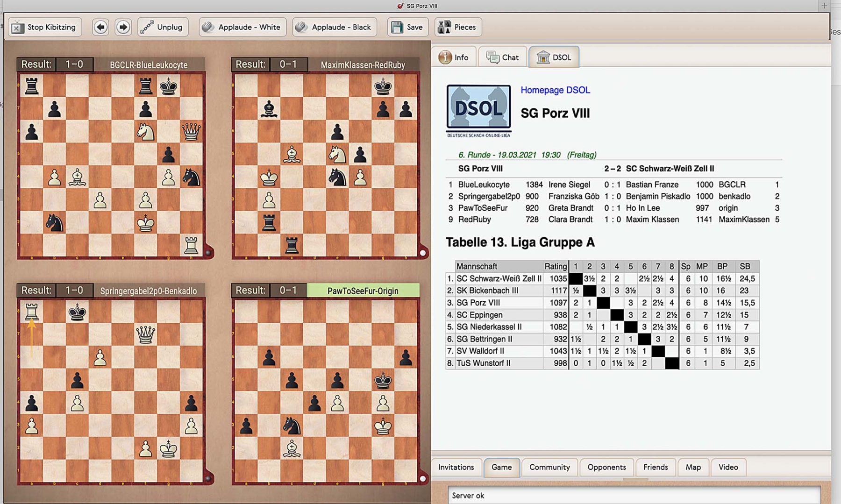Select the PawToSeeFur-Origin board title
The width and height of the screenshot is (841, 504).
tap(363, 291)
